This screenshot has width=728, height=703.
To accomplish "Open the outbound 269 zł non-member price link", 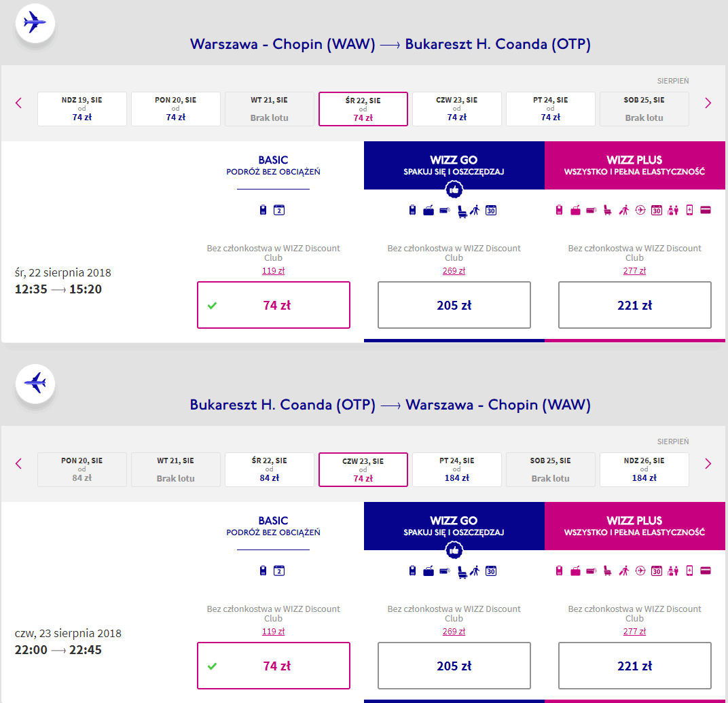I will pos(454,271).
